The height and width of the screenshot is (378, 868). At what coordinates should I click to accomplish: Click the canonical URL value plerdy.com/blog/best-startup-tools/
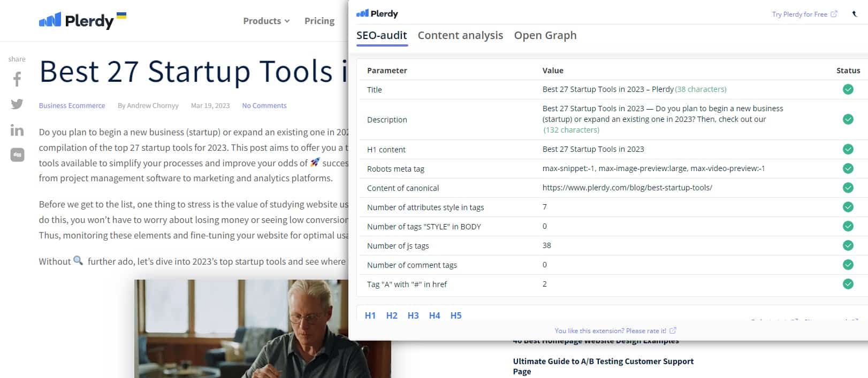627,188
